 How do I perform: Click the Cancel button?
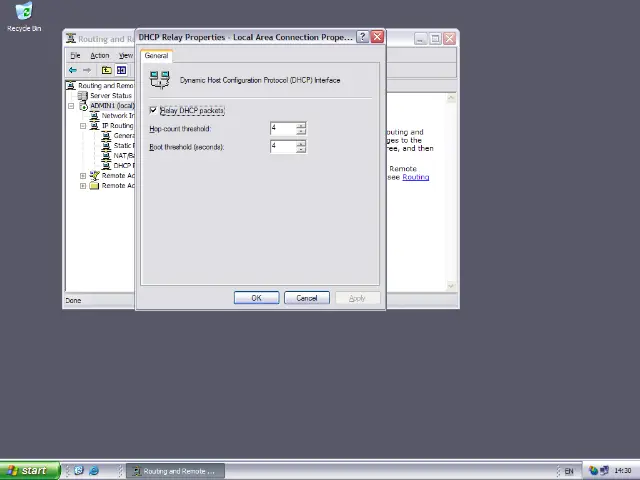point(306,298)
